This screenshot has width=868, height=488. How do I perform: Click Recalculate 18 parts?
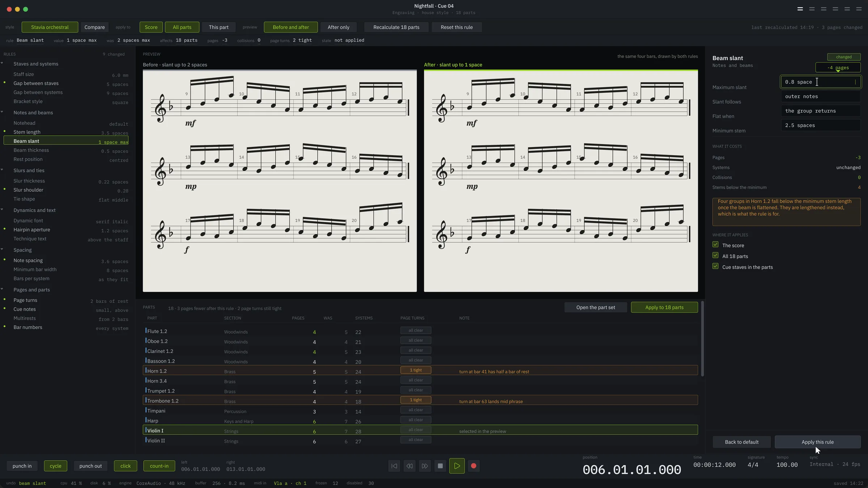(x=396, y=27)
